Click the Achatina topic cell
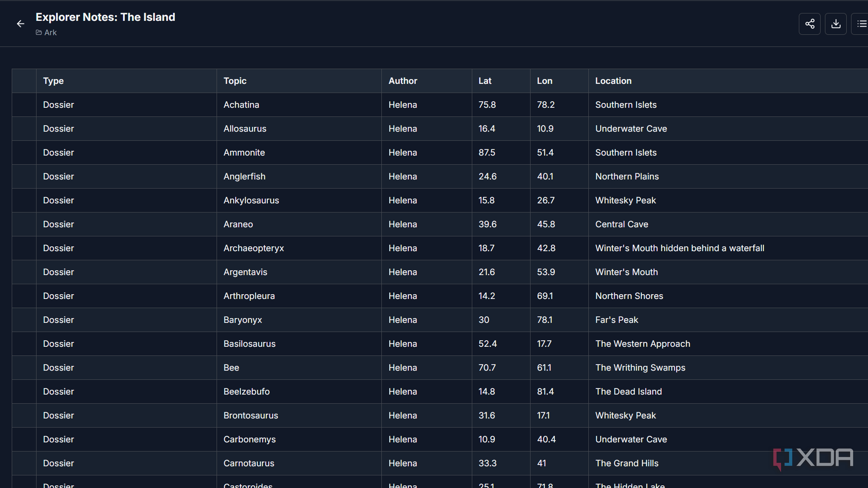868x488 pixels. click(299, 105)
